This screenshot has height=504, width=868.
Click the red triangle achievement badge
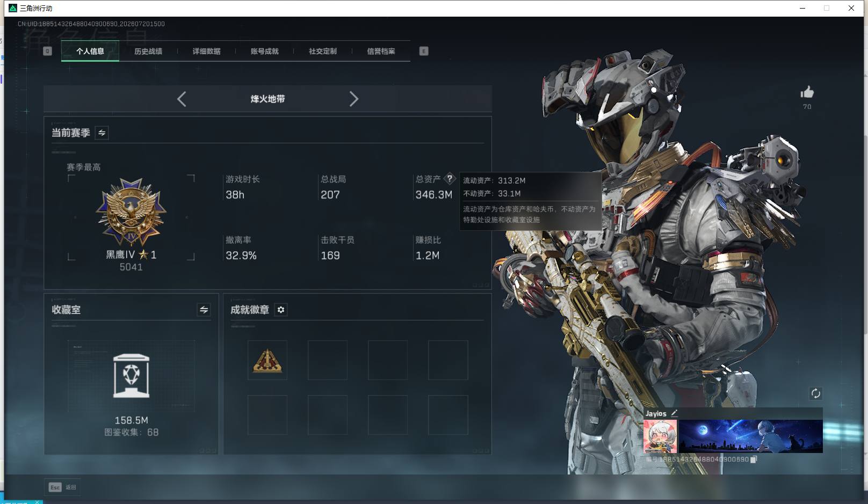point(267,360)
